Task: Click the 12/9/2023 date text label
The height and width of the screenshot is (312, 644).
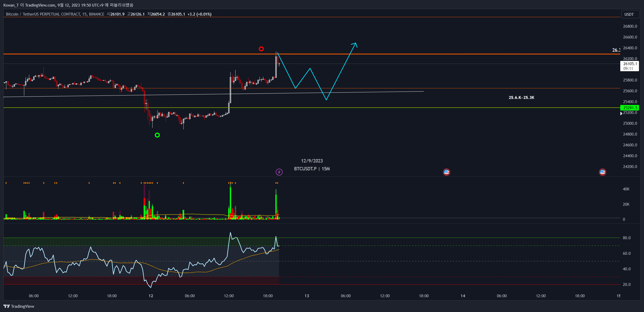Action: pyautogui.click(x=312, y=161)
